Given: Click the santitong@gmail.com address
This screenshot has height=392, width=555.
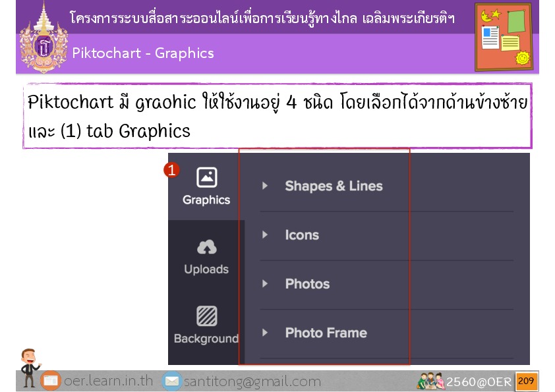Looking at the screenshot, I should pos(252,381).
